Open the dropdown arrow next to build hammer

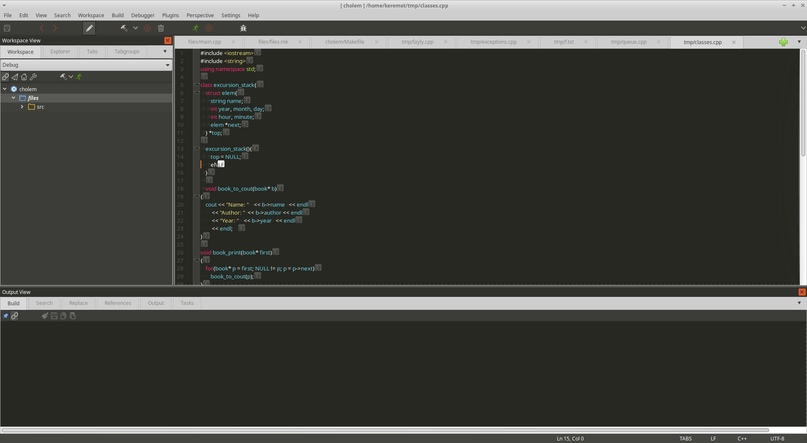click(136, 28)
